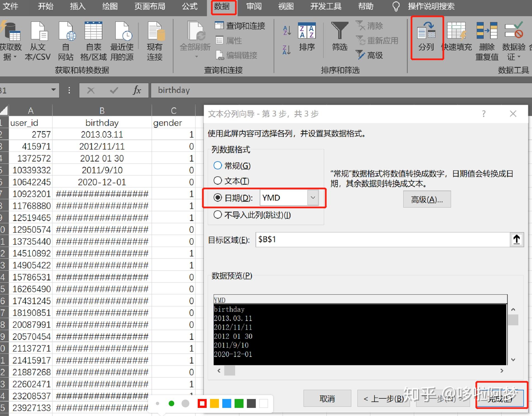Click the Back (上一步) button
The image size is (532, 416).
click(384, 398)
